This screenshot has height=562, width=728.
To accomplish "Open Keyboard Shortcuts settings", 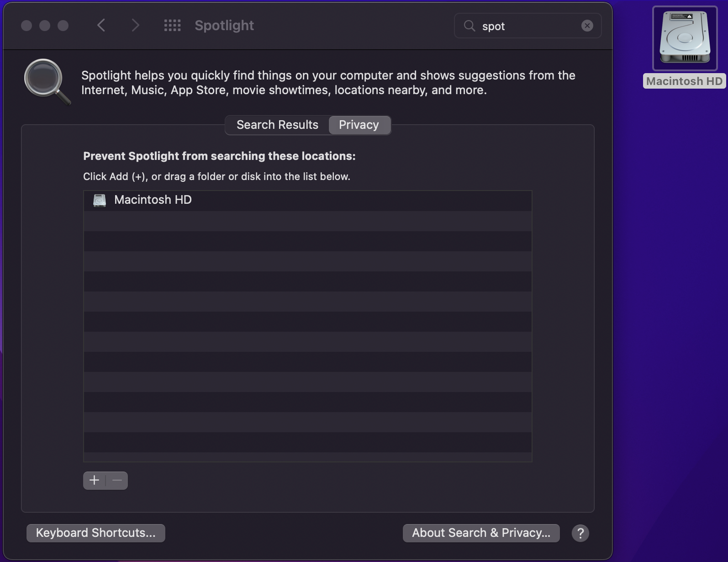I will coord(96,533).
